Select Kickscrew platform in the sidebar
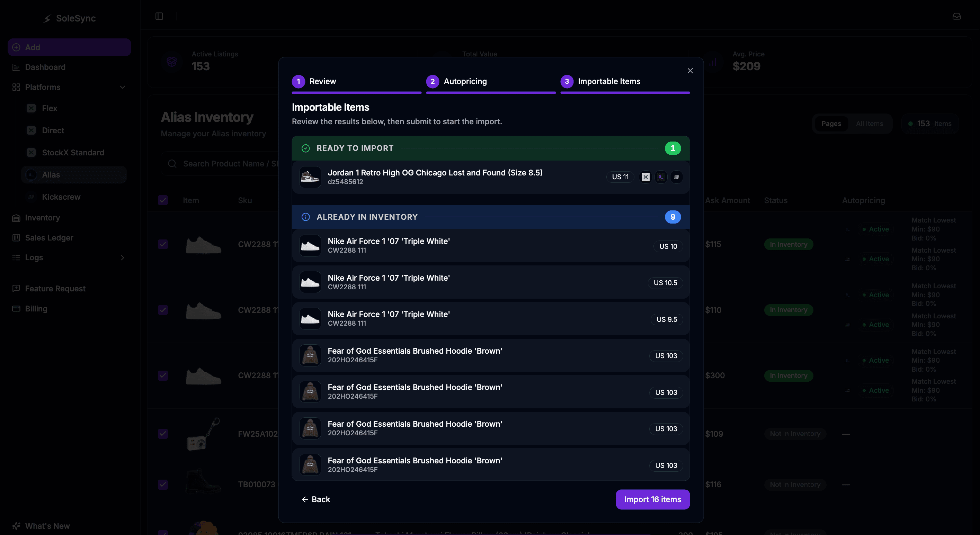 point(74,197)
